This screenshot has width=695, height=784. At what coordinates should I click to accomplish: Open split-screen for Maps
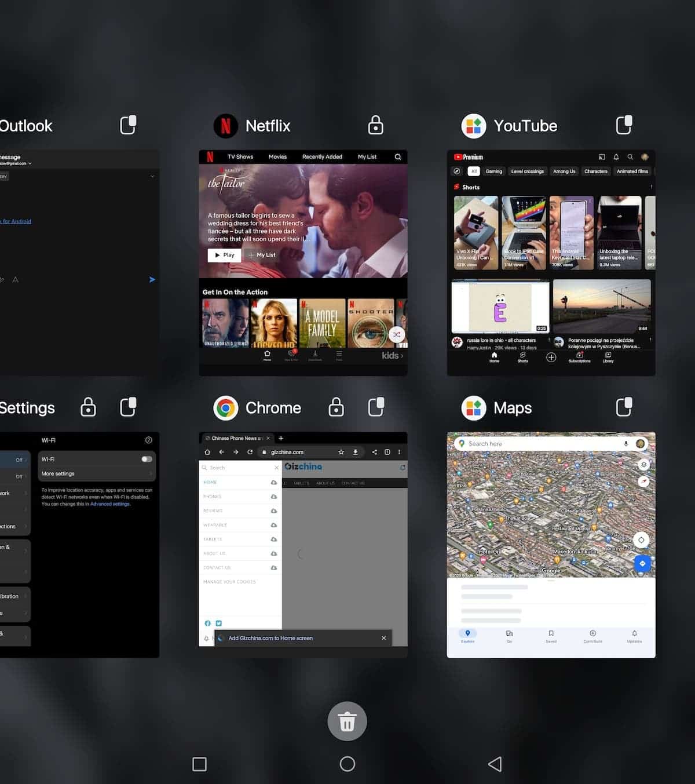point(624,407)
